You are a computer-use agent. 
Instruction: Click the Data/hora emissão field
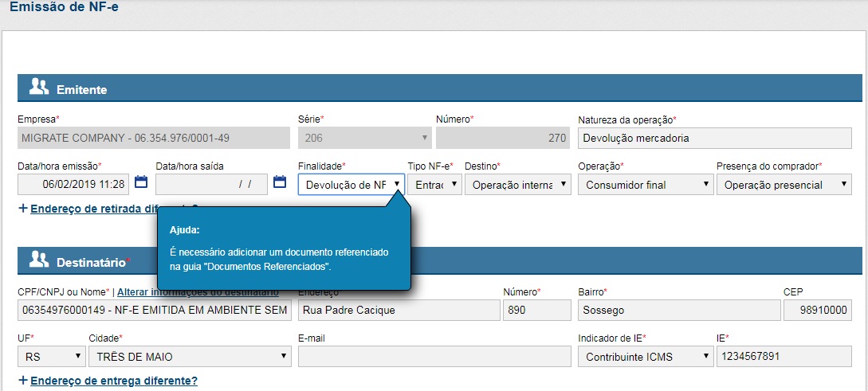coord(73,185)
